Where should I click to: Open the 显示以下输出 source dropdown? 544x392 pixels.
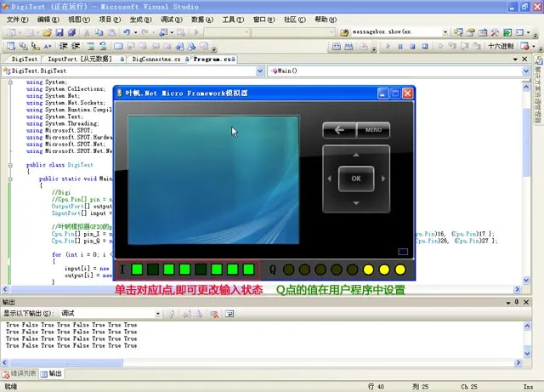pyautogui.click(x=158, y=314)
